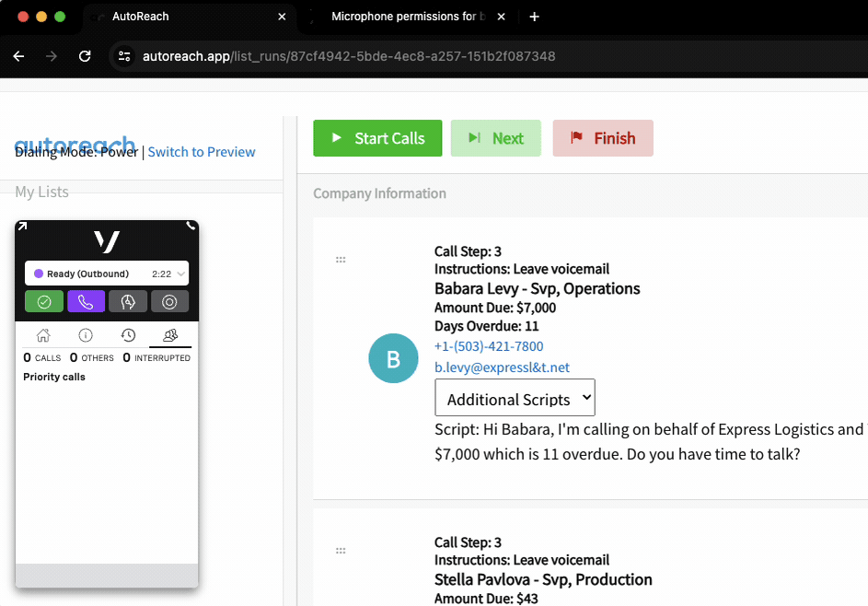Click the 0 INTERRUPTED counter

pos(156,358)
